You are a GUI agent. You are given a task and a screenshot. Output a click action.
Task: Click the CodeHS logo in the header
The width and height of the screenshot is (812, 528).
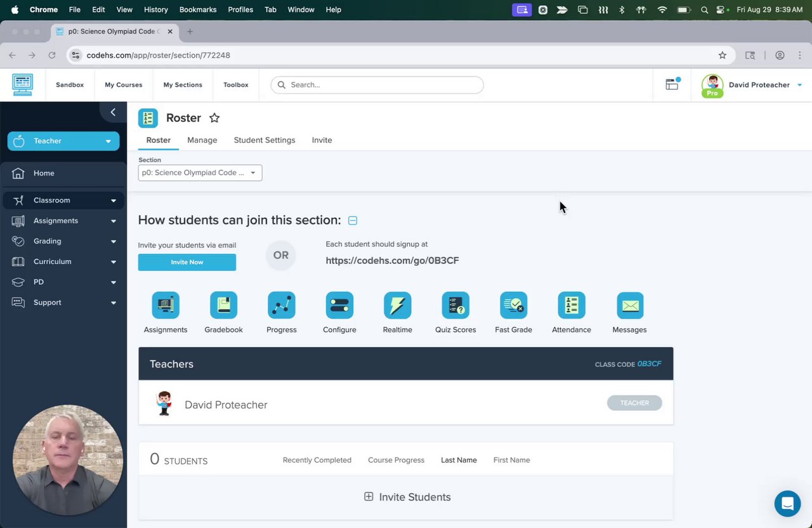22,84
